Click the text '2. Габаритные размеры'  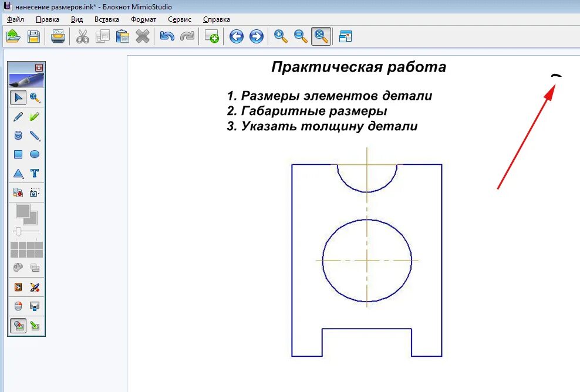pos(307,111)
